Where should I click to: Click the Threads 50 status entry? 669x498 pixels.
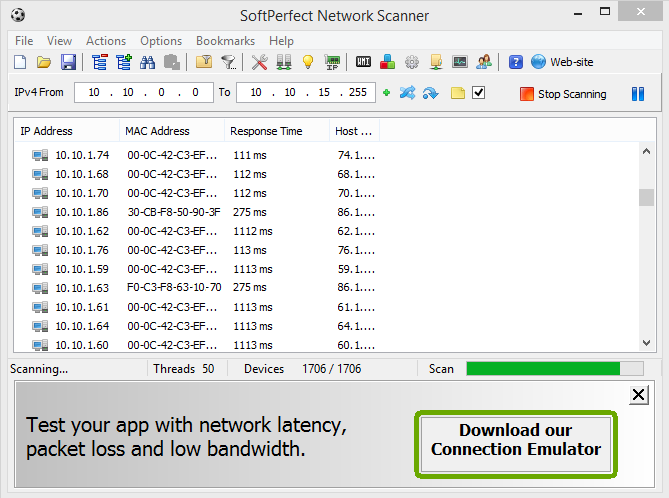coord(184,369)
